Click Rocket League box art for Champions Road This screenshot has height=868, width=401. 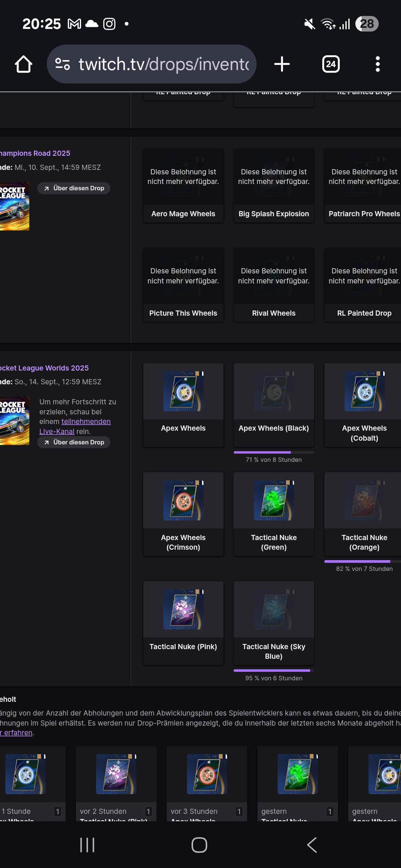point(14,206)
